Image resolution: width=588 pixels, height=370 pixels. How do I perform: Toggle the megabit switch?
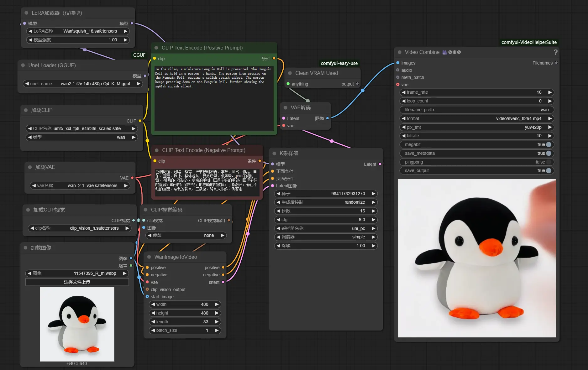[x=549, y=145]
